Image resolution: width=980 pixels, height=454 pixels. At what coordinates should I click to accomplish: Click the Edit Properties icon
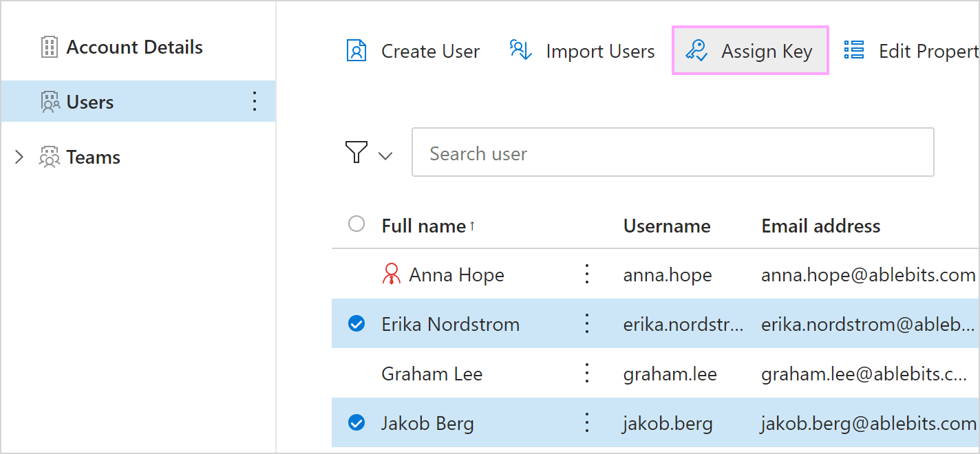853,50
